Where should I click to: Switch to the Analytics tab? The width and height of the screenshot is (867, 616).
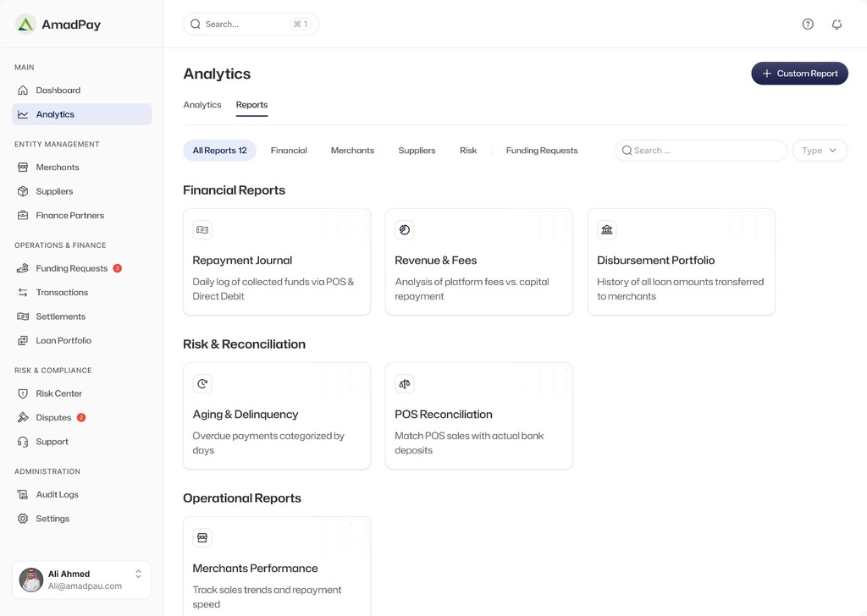pyautogui.click(x=202, y=105)
